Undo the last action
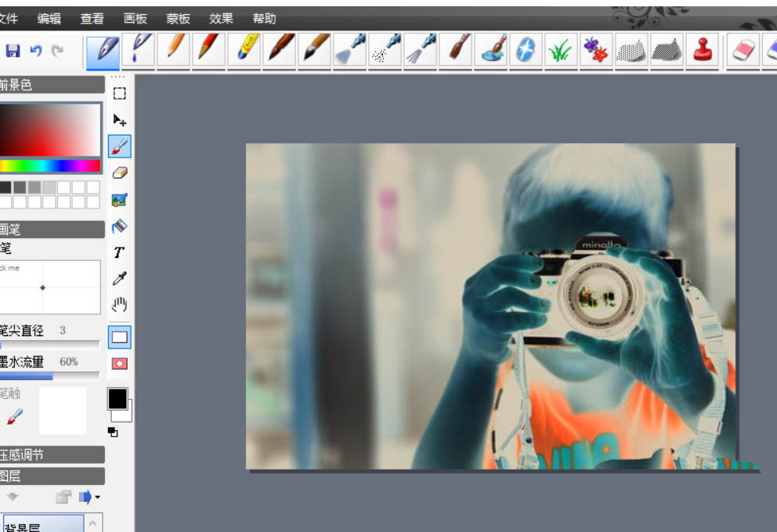Screen dimensions: 777x532 pos(35,50)
